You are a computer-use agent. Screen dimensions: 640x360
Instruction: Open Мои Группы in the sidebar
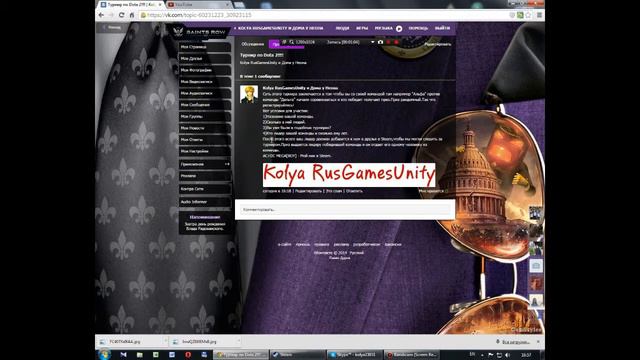pos(205,116)
